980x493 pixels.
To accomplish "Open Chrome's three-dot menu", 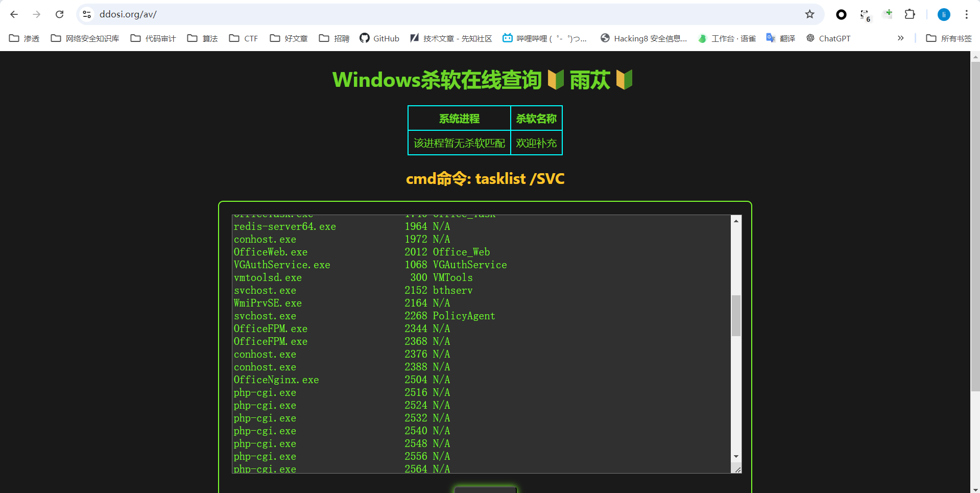I will point(967,14).
